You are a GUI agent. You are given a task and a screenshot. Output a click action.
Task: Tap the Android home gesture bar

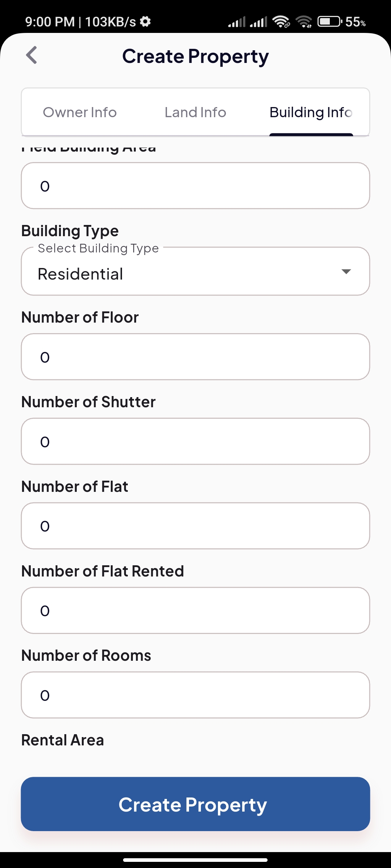click(x=195, y=860)
